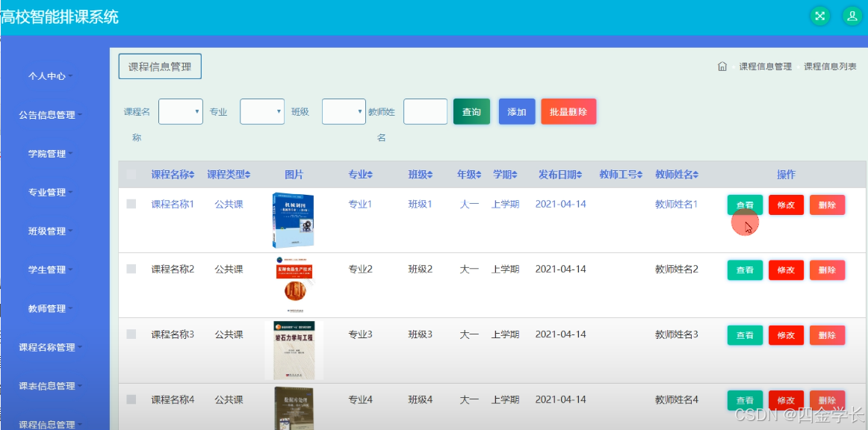Toggle the fullscreen icon in the header
The height and width of the screenshot is (430, 868).
pyautogui.click(x=820, y=16)
